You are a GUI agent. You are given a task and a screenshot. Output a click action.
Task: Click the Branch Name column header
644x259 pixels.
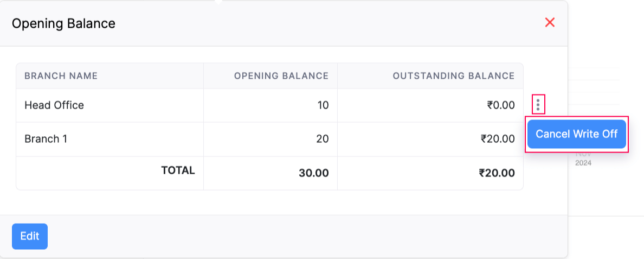pos(61,76)
